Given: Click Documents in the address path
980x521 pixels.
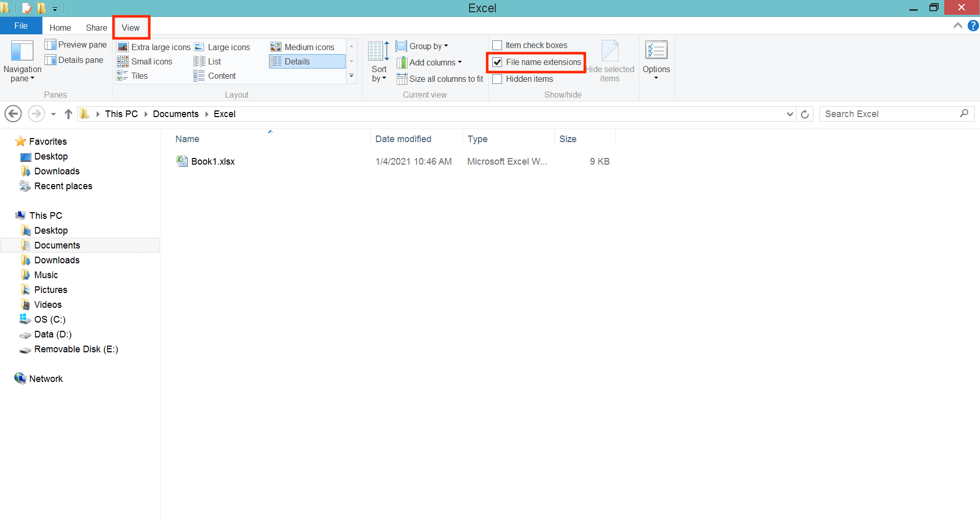Looking at the screenshot, I should 176,114.
